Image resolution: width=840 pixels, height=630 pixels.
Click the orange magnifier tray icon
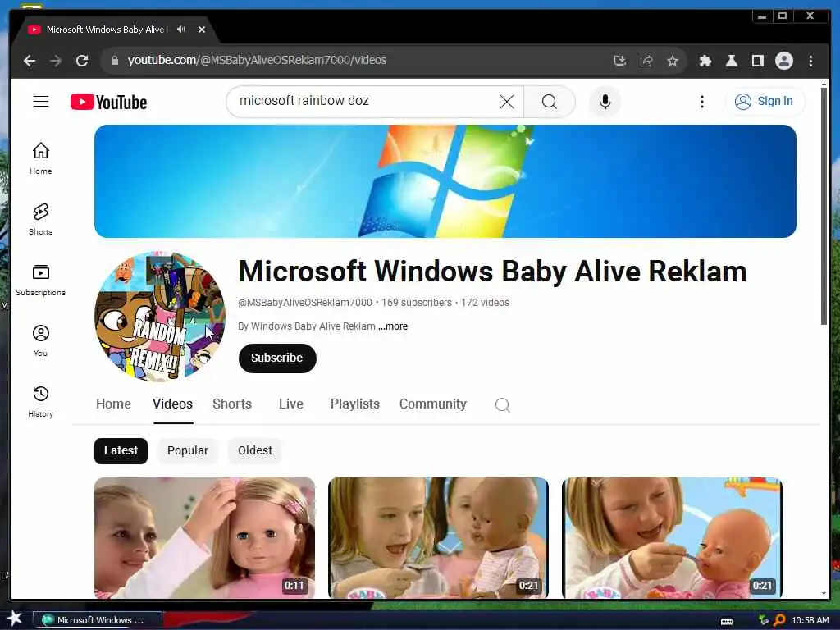click(x=779, y=620)
